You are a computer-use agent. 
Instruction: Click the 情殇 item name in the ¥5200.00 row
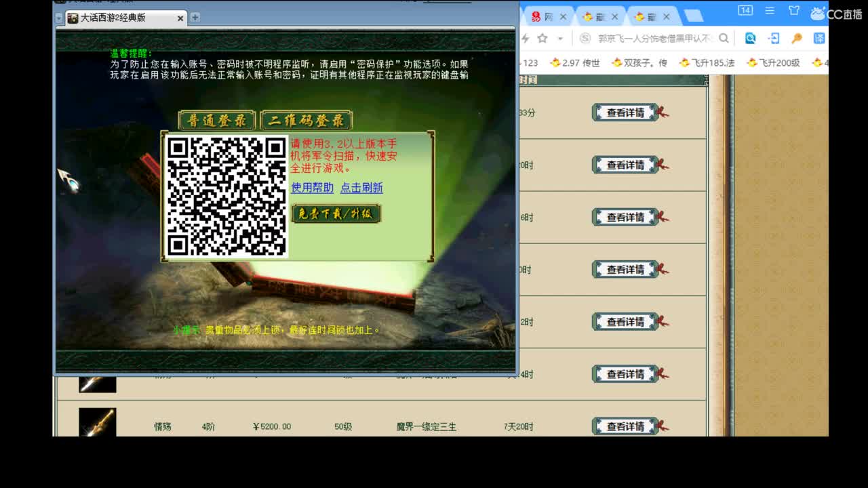coord(163,427)
